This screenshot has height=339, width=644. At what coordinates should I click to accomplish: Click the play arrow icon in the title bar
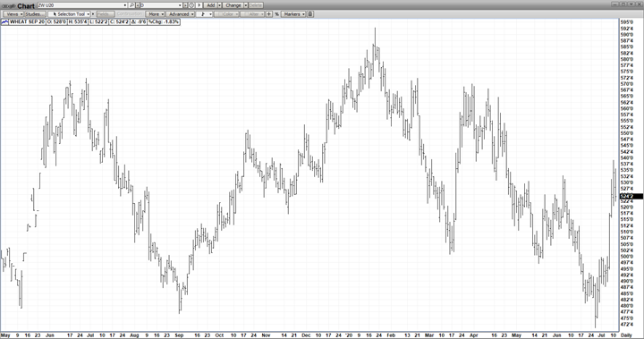[x=199, y=5]
